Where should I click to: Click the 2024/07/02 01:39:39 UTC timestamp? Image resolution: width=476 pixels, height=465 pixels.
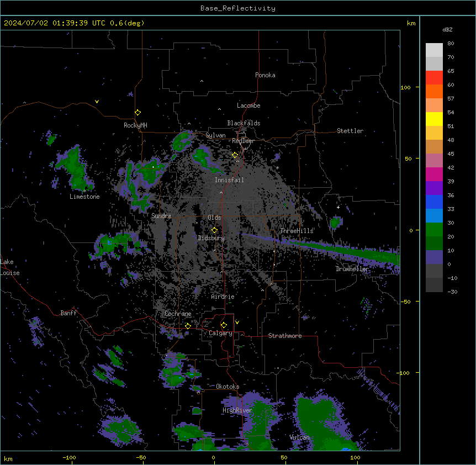(74, 23)
